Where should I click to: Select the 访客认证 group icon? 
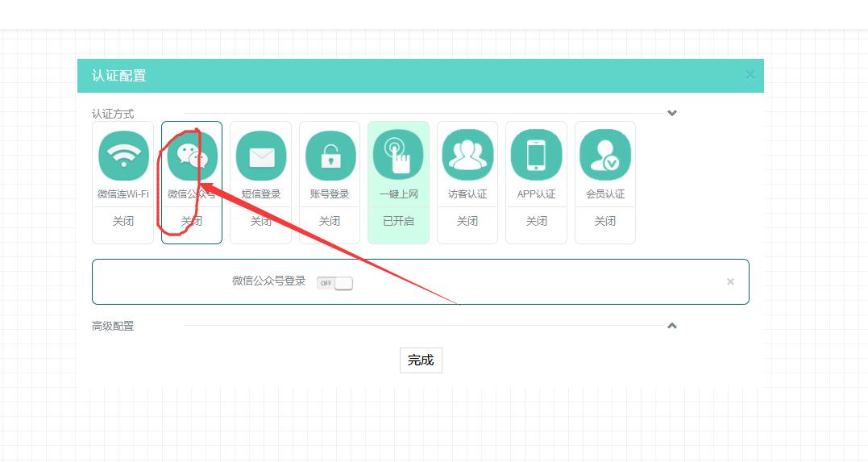click(x=467, y=155)
